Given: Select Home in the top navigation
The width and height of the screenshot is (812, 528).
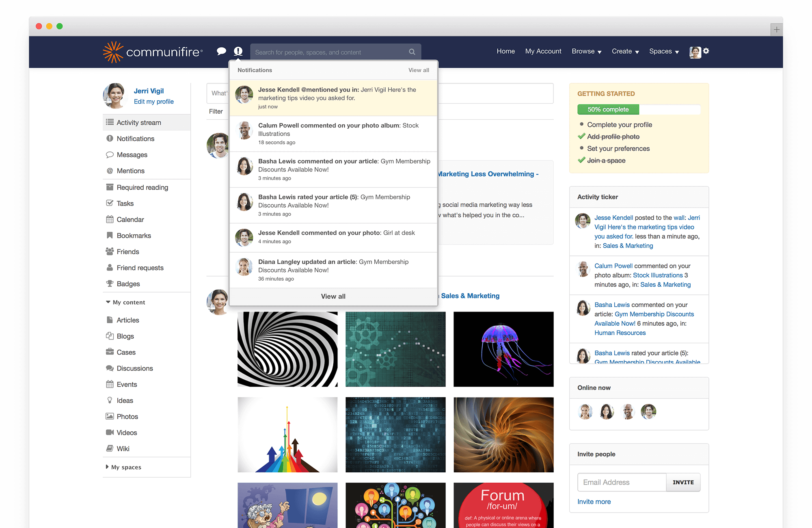Looking at the screenshot, I should 505,51.
